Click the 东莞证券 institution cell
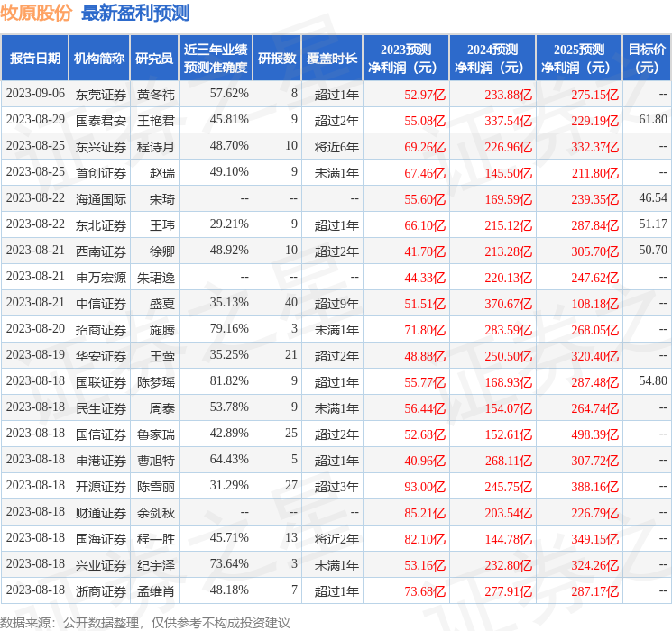672x631 pixels. point(101,95)
